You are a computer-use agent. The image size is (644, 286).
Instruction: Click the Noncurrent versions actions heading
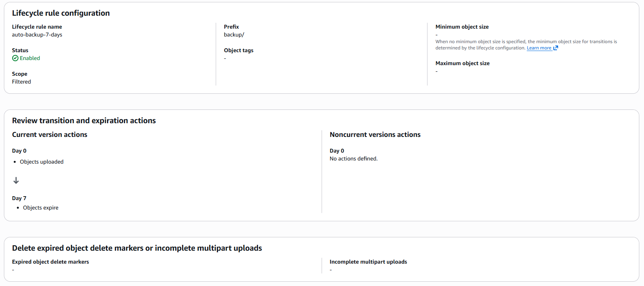pos(375,135)
